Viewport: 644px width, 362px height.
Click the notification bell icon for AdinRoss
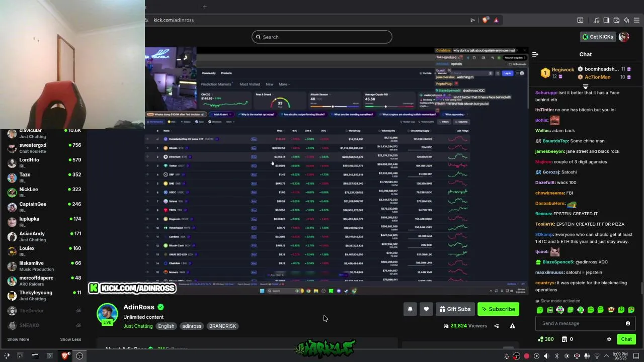pos(410,309)
